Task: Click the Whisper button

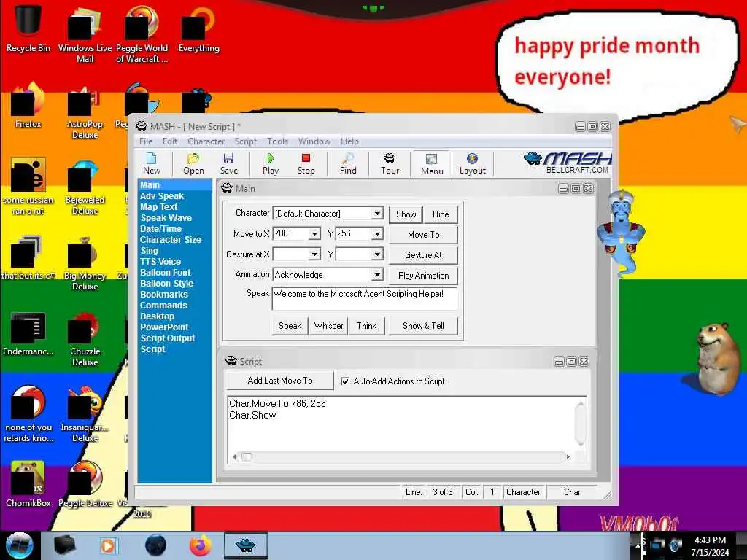Action: [x=329, y=326]
